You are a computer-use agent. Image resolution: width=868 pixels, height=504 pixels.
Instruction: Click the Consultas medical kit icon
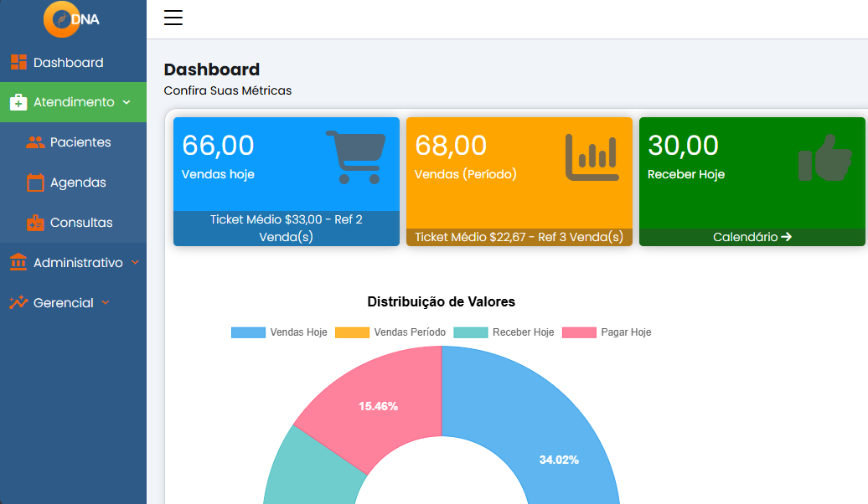point(35,223)
